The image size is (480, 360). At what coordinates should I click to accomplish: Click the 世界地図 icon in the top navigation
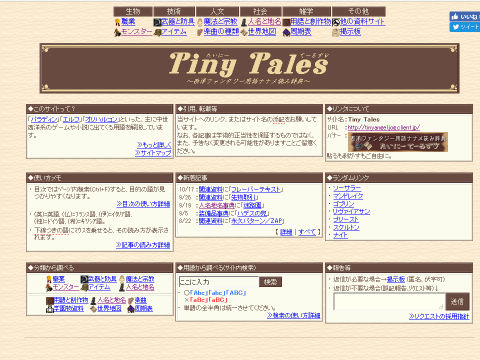tap(244, 32)
